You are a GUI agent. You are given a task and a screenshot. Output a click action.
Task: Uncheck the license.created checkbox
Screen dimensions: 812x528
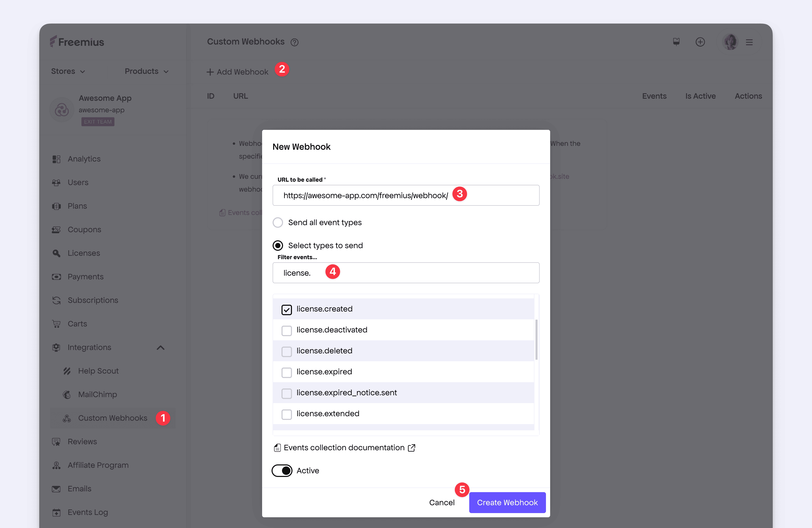pyautogui.click(x=286, y=310)
